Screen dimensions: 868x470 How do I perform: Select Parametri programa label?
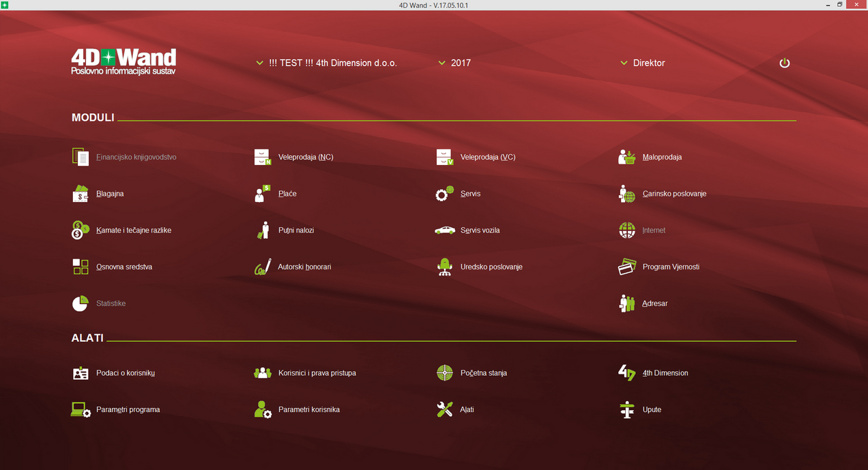128,410
